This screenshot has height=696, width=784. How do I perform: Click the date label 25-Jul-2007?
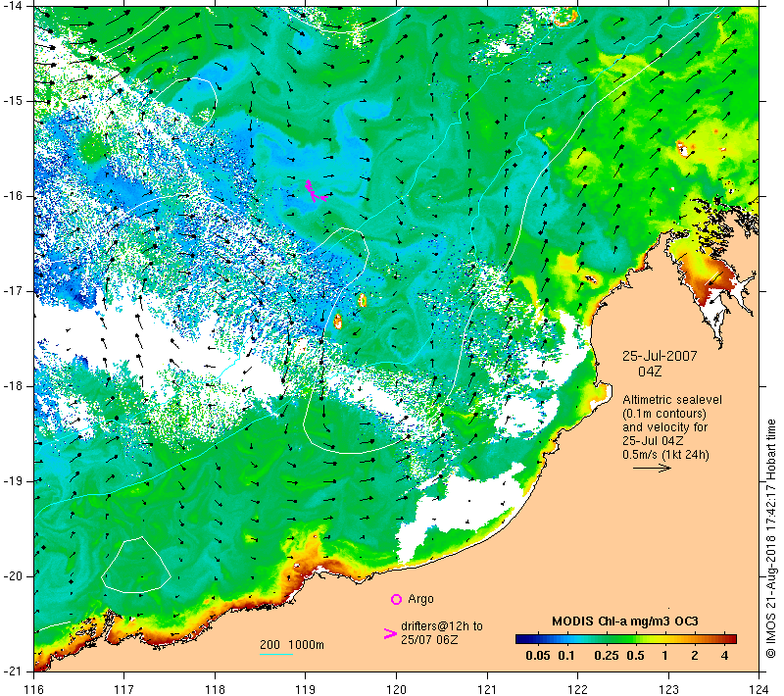pyautogui.click(x=660, y=356)
